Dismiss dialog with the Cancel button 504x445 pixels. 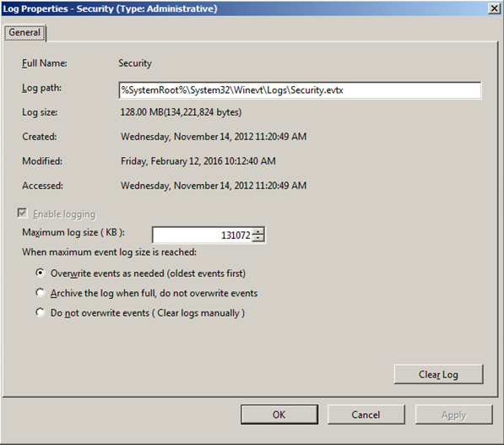pyautogui.click(x=366, y=415)
